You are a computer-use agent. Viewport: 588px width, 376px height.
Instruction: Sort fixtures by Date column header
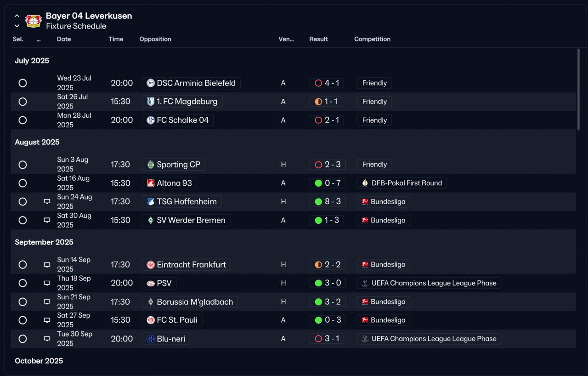pos(64,39)
